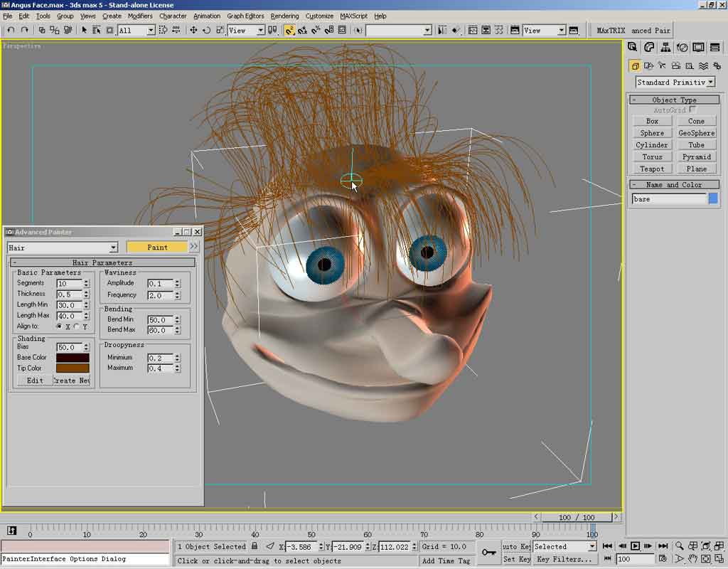Expand the Standard Primitives category dropdown

coord(710,83)
